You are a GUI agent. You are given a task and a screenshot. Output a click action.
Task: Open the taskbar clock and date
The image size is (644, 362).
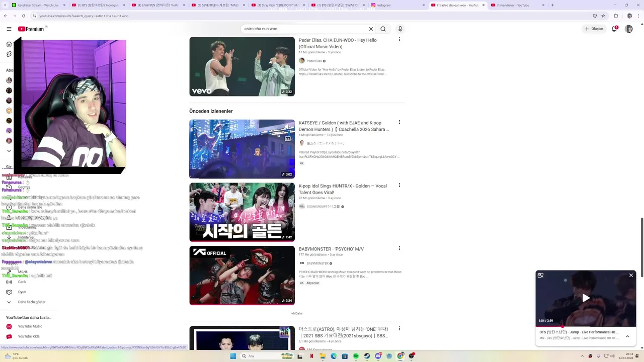point(626,356)
